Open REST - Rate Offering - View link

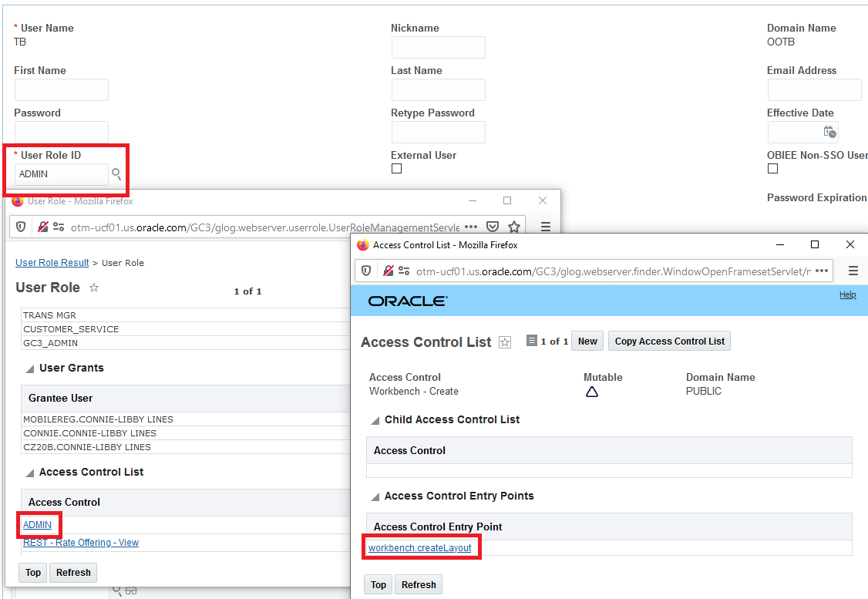coord(81,543)
